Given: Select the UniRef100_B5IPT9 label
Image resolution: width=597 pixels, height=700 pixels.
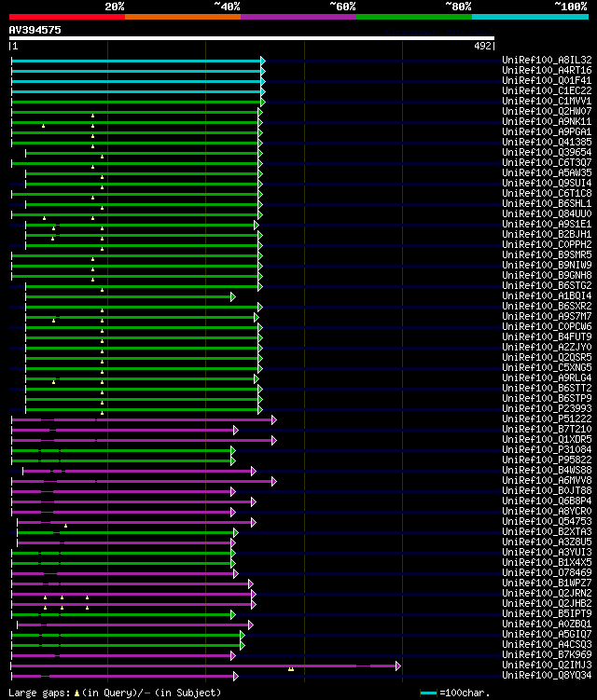Looking at the screenshot, I should 547,614.
